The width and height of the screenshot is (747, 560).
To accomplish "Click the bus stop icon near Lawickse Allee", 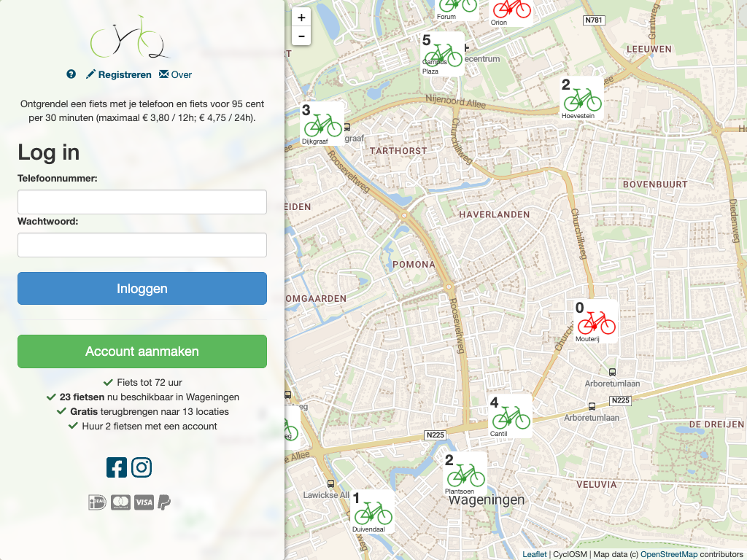I will coord(330,484).
